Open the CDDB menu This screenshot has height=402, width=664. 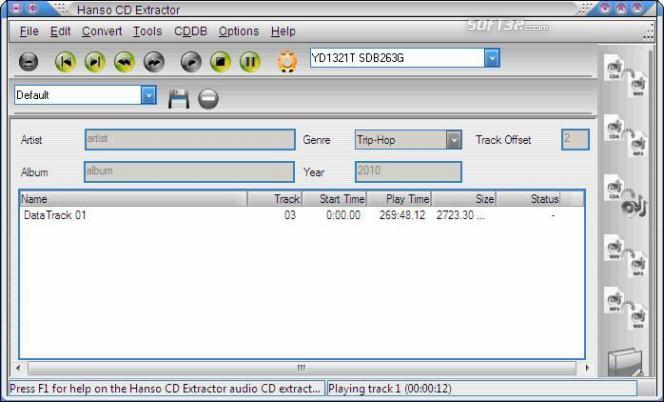point(191,31)
